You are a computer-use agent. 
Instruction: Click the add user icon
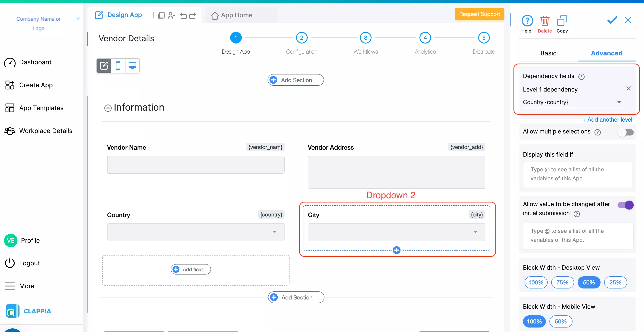(171, 15)
